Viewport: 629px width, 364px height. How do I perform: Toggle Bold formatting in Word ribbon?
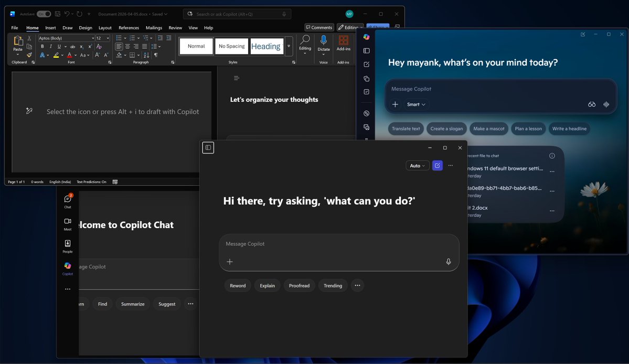point(42,47)
